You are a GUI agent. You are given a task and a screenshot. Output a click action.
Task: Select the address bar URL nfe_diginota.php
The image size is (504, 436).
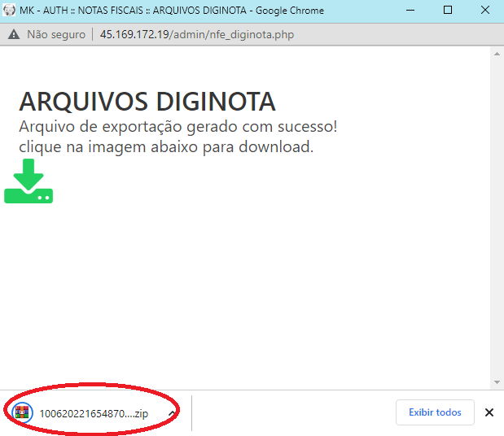197,34
